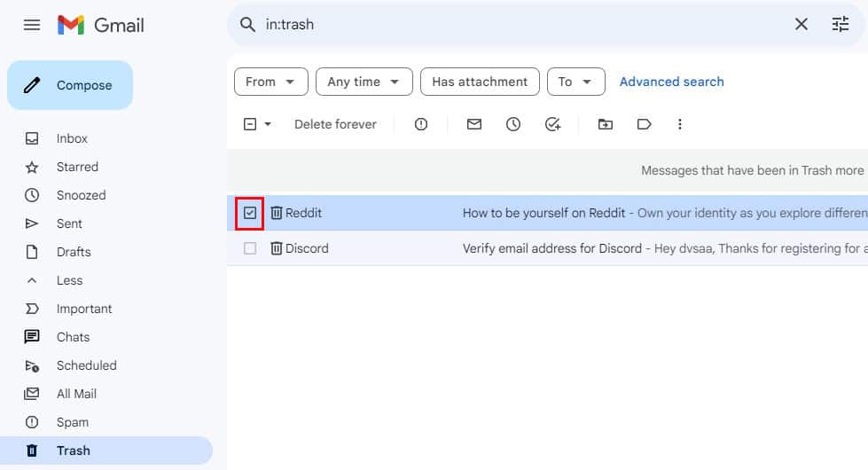Report spam using exclamation icon
Viewport: 868px width, 470px height.
point(421,124)
